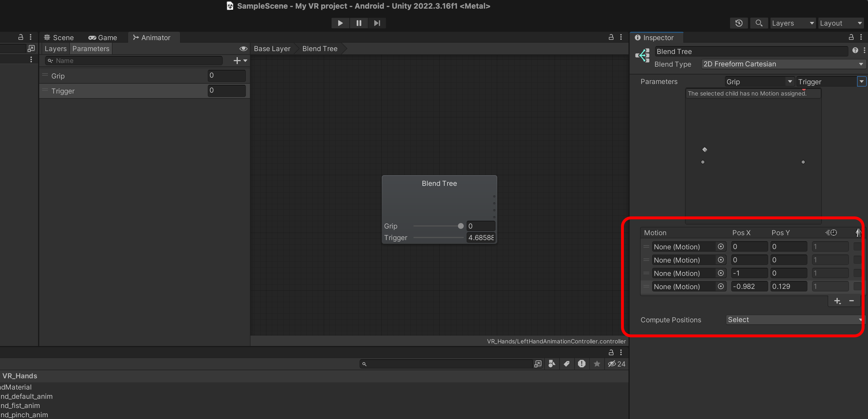Switch to the Scene tab

point(59,38)
